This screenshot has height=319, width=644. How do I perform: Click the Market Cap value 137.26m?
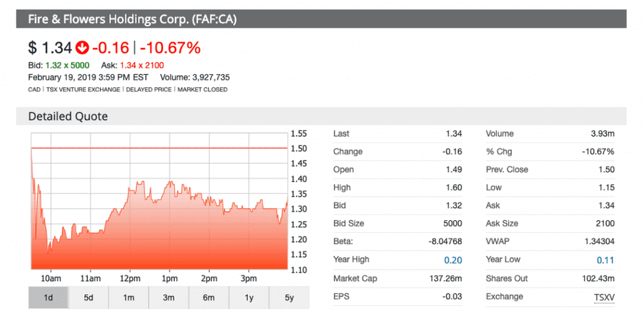pyautogui.click(x=445, y=278)
